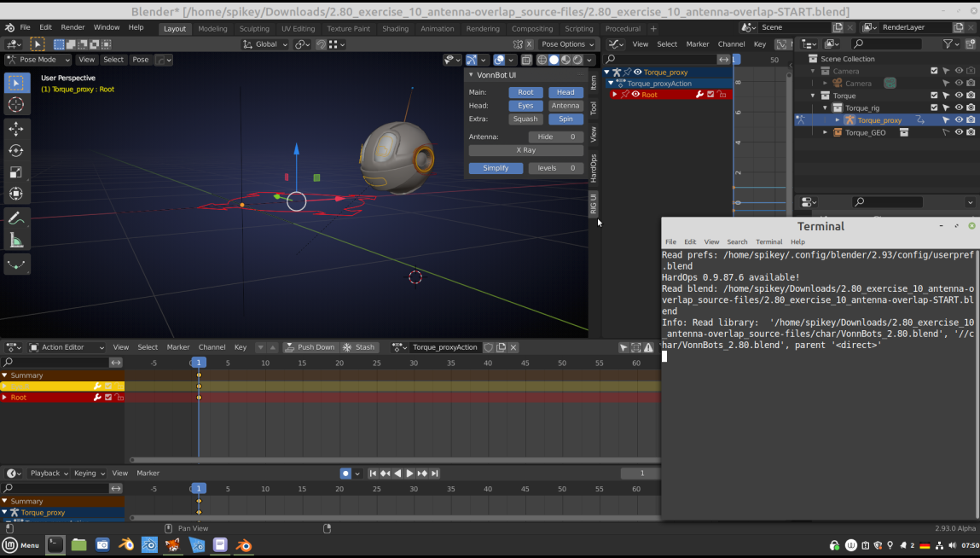
Task: Open the Shading workspace tab
Action: [395, 29]
